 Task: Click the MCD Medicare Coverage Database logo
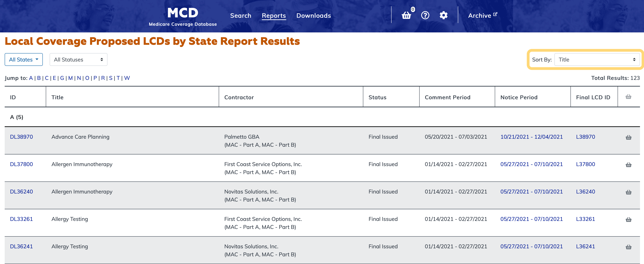click(183, 17)
